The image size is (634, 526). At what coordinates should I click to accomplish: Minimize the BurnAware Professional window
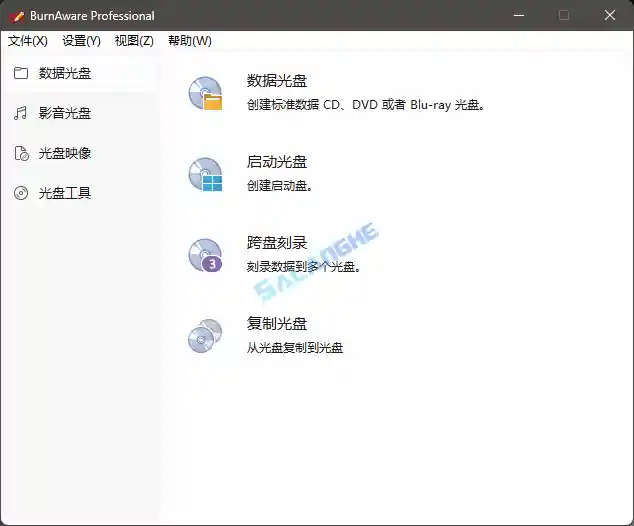519,15
